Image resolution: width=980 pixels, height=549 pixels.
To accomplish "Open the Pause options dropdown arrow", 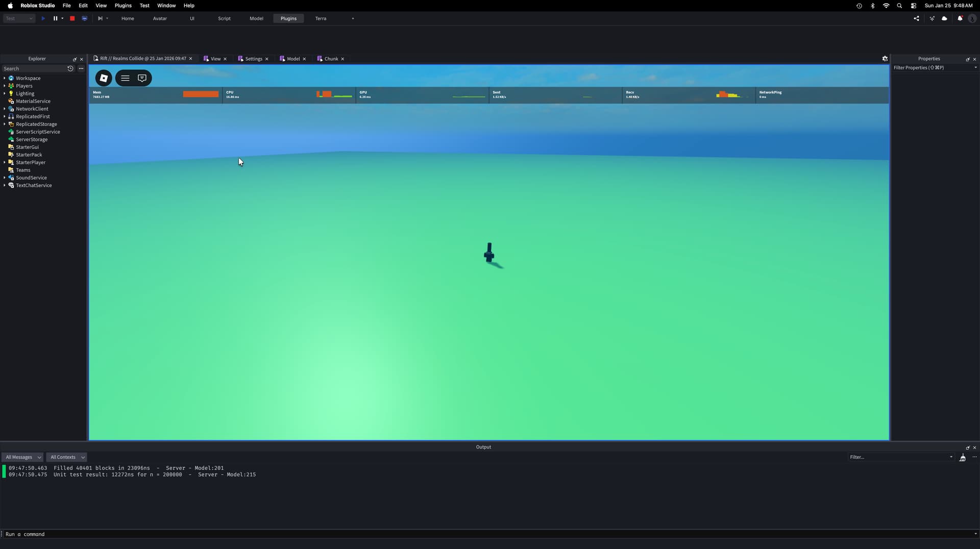I will 62,18.
